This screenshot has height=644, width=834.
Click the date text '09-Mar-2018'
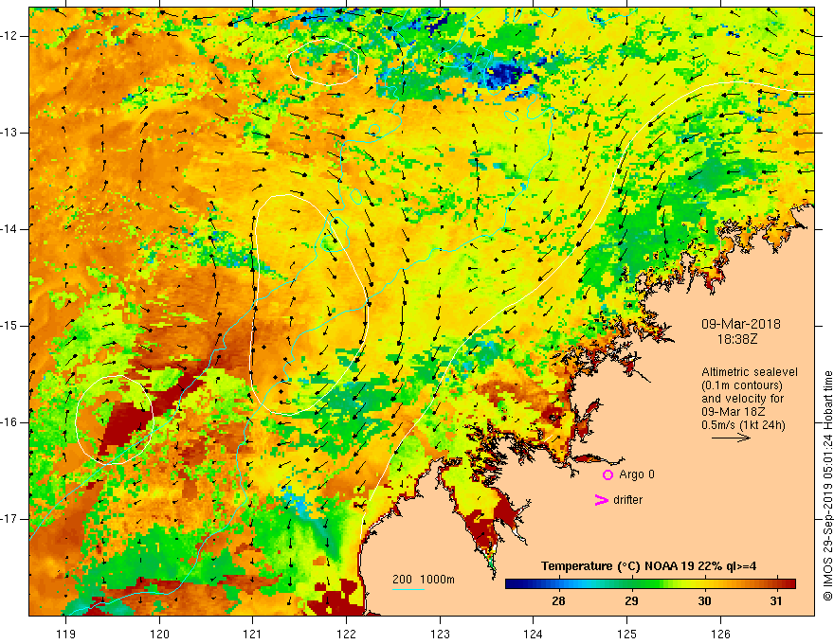741,324
